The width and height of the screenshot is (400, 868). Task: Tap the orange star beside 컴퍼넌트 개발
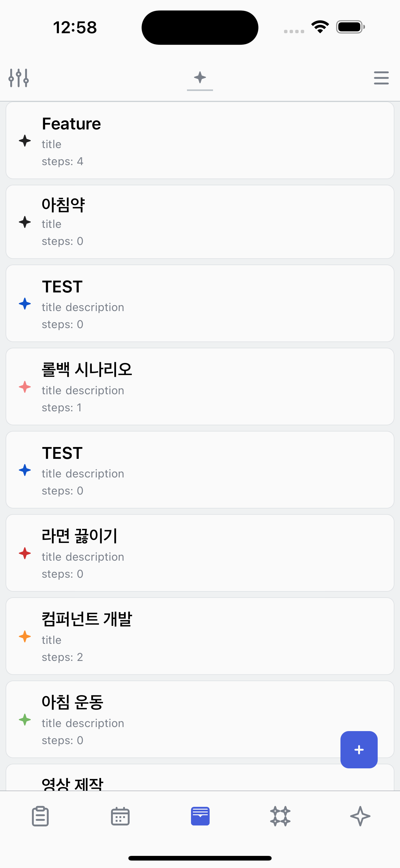(25, 636)
